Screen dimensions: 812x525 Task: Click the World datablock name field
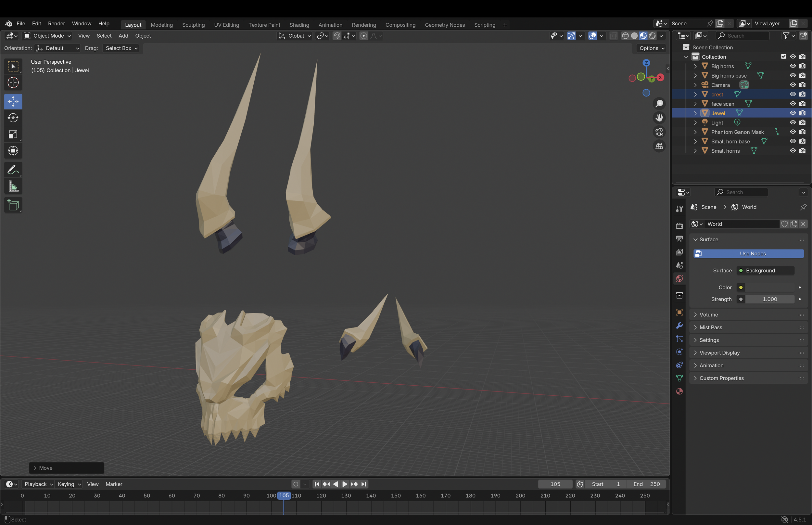pos(742,224)
